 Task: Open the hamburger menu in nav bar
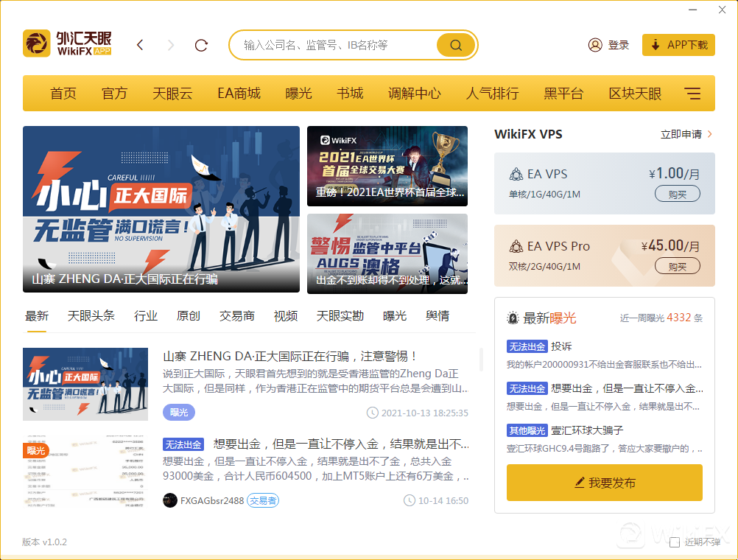tap(692, 94)
